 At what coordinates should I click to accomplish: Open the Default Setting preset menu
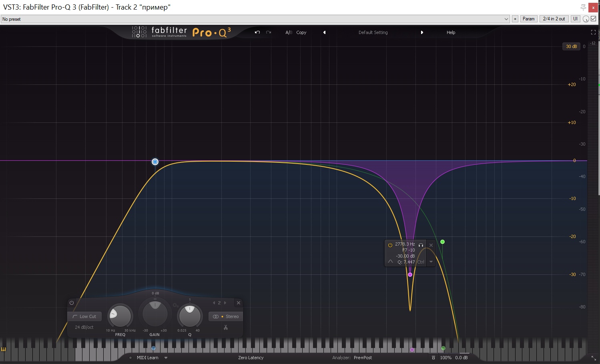tap(373, 32)
